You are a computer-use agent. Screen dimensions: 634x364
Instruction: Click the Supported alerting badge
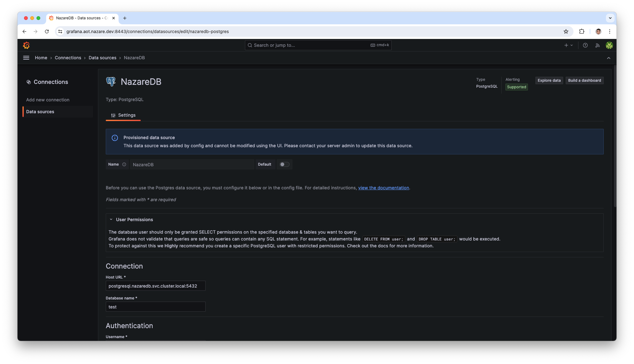pyautogui.click(x=517, y=87)
